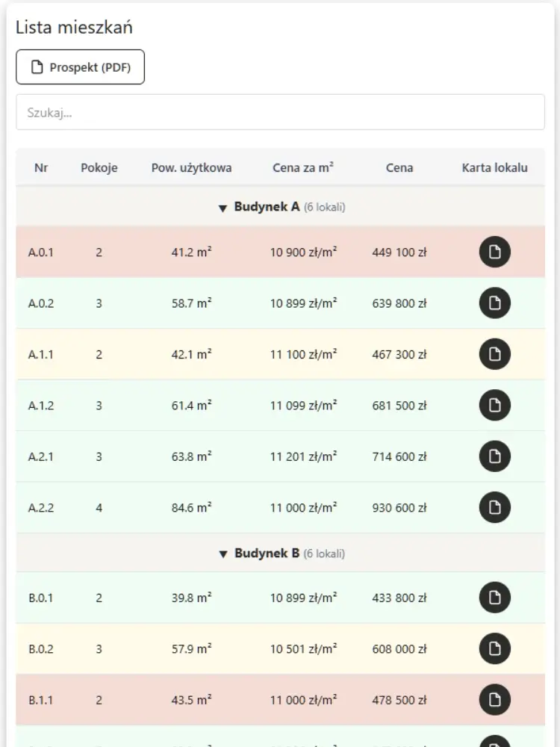Click the price 639 800 zł
Screen dimensions: 560x747
[x=399, y=303]
